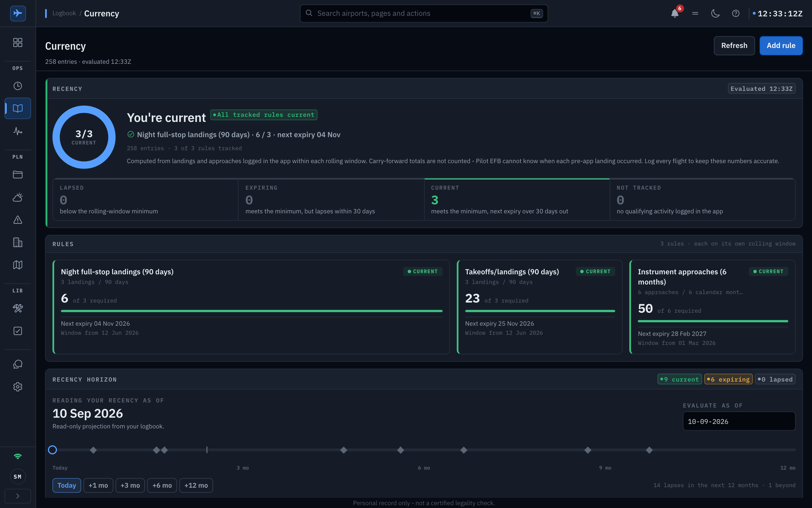The width and height of the screenshot is (812, 508).
Task: Click the search magnifier icon
Action: click(x=309, y=13)
